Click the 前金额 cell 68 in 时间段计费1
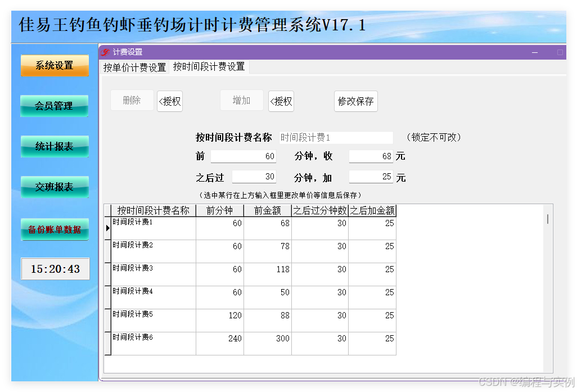Viewport: 577px width, 392px height. pyautogui.click(x=268, y=228)
